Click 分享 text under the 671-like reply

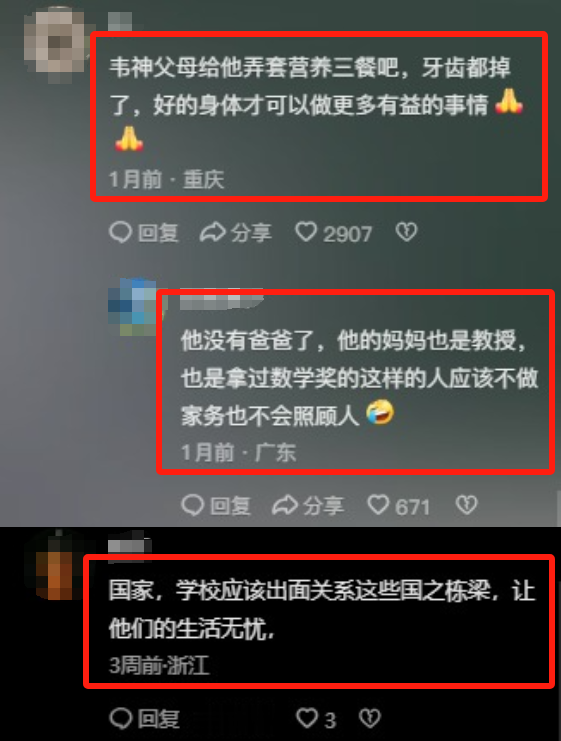(x=323, y=506)
